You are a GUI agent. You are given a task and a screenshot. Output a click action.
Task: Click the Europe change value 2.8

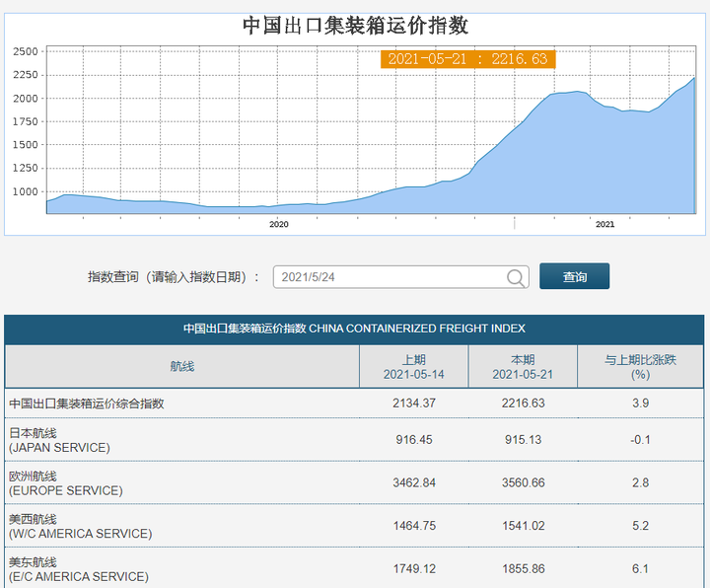click(640, 482)
